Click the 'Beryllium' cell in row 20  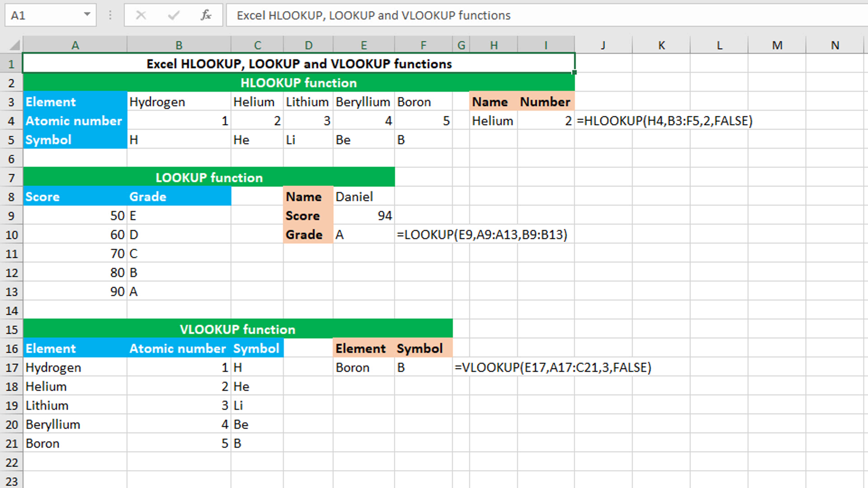click(75, 424)
